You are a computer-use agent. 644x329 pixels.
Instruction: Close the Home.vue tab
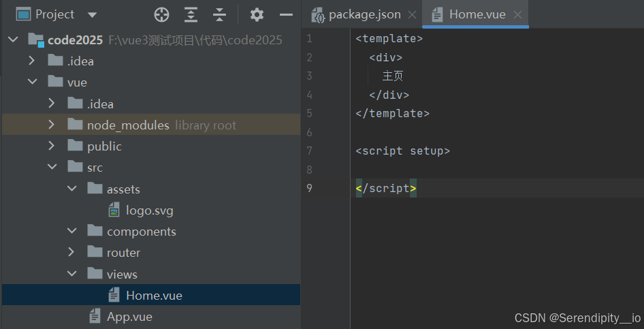pyautogui.click(x=517, y=15)
